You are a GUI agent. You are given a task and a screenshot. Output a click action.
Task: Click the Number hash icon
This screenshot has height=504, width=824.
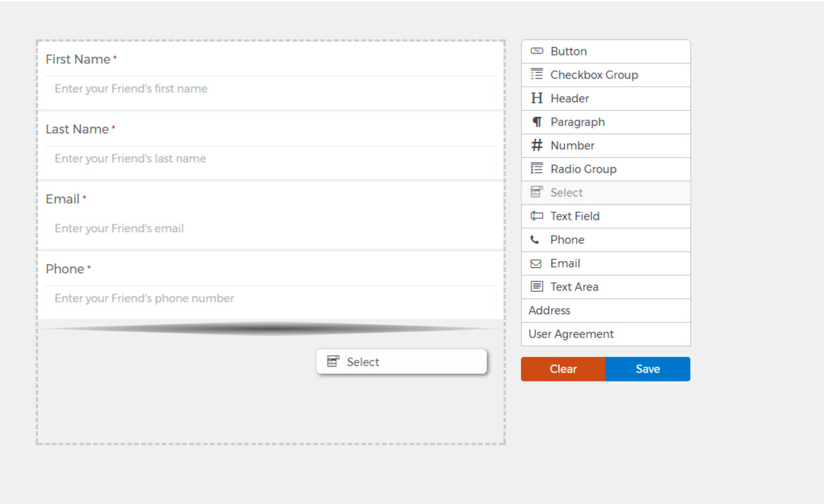tap(537, 145)
